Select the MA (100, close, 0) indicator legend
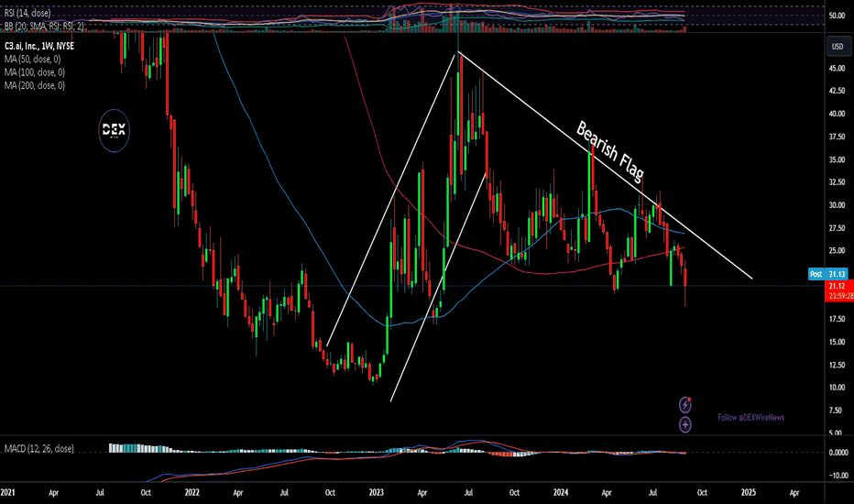Image resolution: width=854 pixels, height=504 pixels. pyautogui.click(x=35, y=71)
